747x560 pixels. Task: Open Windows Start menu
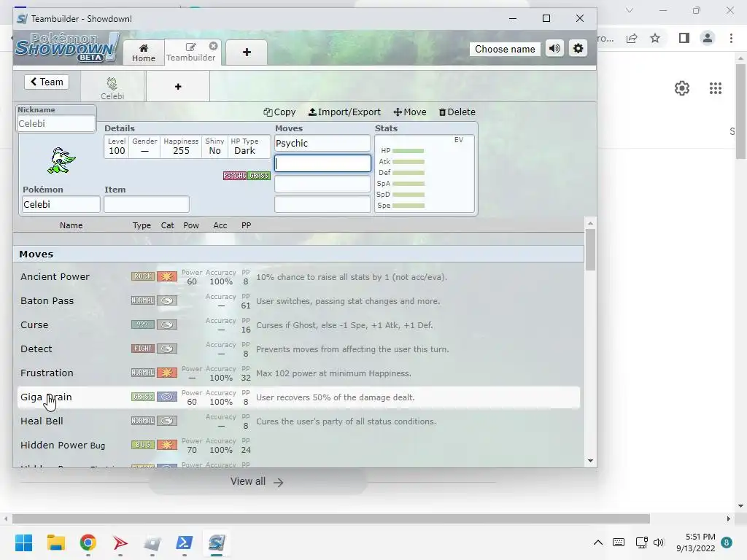coord(23,542)
